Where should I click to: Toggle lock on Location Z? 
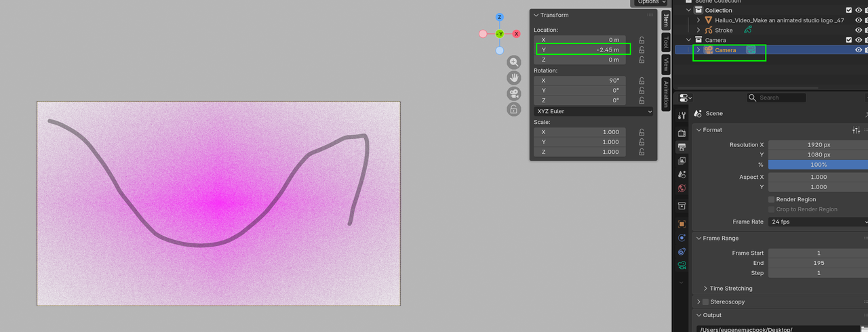tap(641, 60)
